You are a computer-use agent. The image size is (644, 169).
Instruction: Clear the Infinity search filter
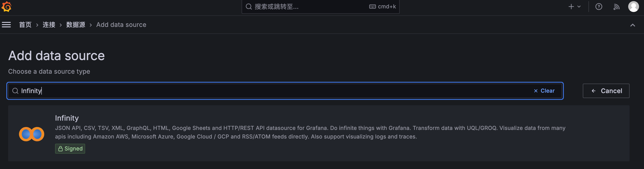pyautogui.click(x=544, y=91)
